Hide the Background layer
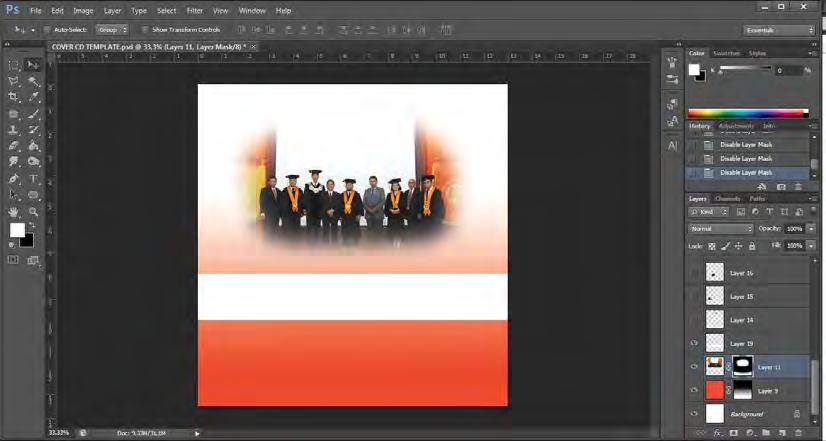826x441 pixels. coord(694,414)
